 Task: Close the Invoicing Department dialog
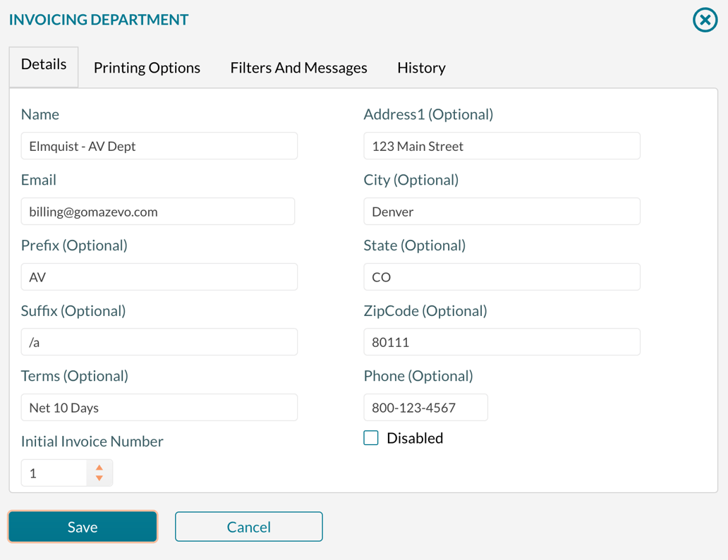704,20
